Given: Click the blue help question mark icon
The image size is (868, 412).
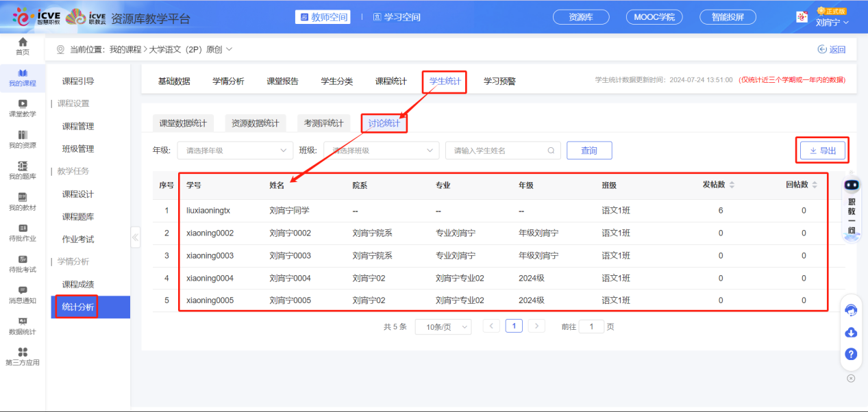Looking at the screenshot, I should click(851, 354).
